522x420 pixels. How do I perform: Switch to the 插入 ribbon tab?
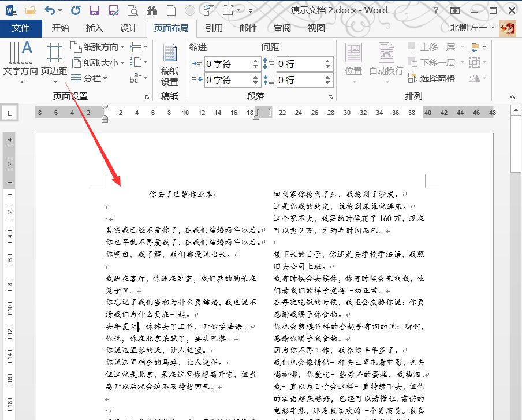pos(94,27)
